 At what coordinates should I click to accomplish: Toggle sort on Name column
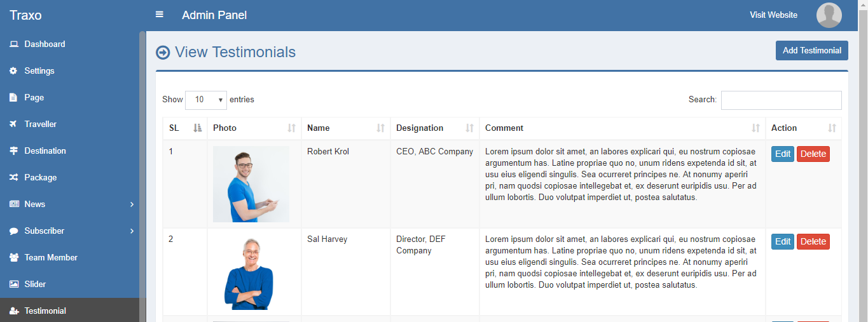(x=345, y=128)
